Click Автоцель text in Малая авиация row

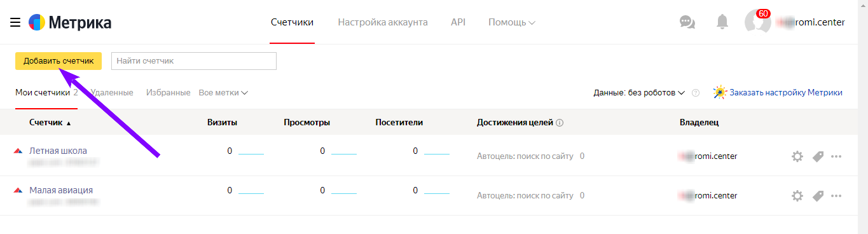tap(525, 196)
